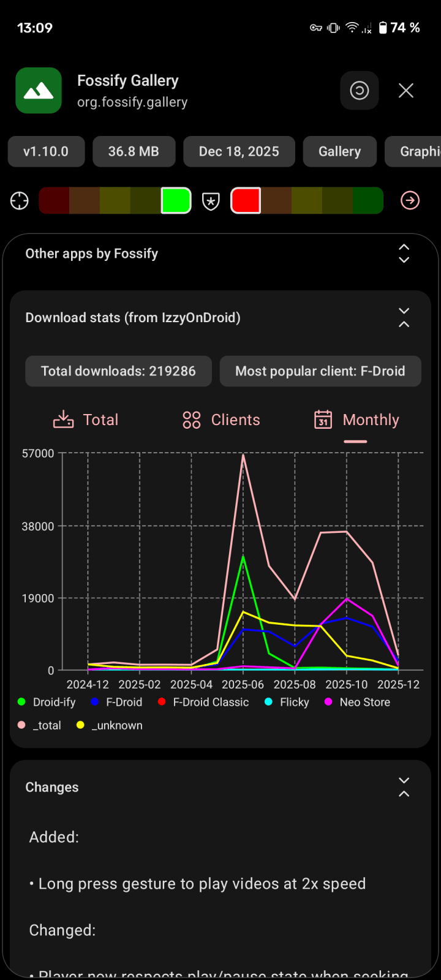Collapse the Changes section

pyautogui.click(x=404, y=787)
